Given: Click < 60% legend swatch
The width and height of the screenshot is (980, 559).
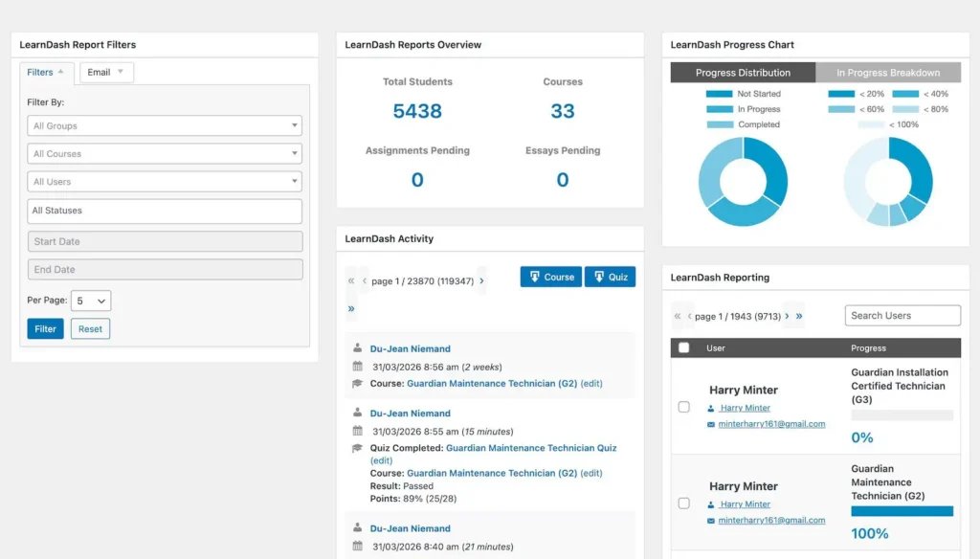Looking at the screenshot, I should click(x=841, y=109).
